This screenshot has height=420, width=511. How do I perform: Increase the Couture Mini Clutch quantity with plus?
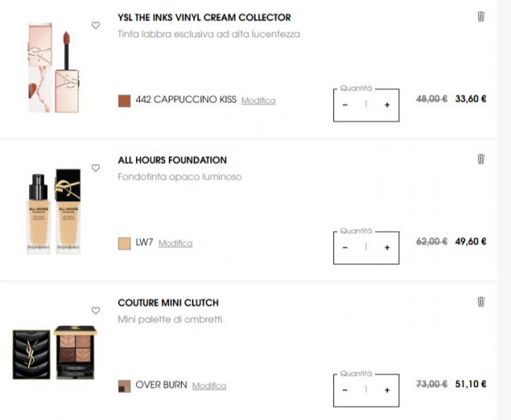pyautogui.click(x=387, y=390)
